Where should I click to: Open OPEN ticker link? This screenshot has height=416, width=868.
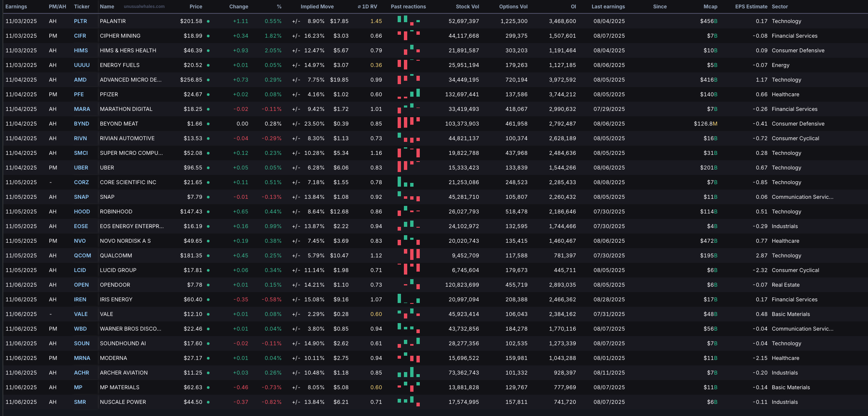(x=82, y=285)
